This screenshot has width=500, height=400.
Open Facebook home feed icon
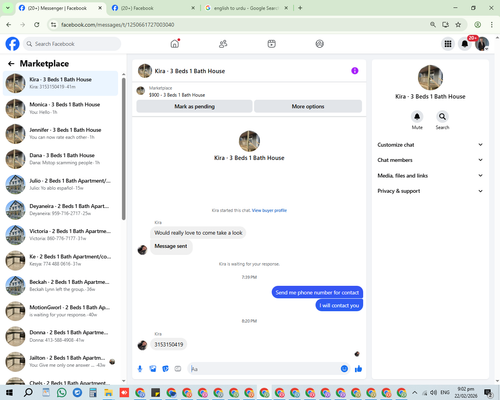click(175, 44)
